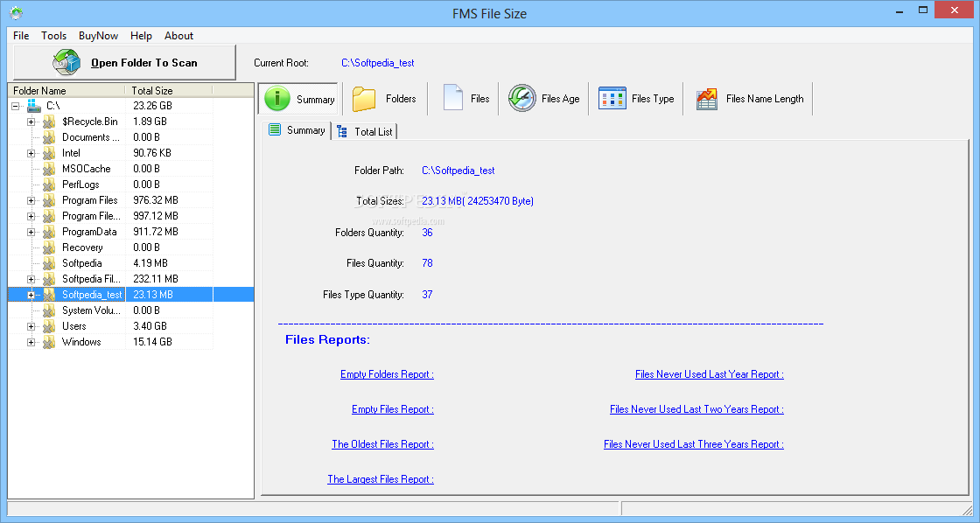Select the Documents ... tree row
Viewport: 980px width, 523px height.
pos(110,137)
